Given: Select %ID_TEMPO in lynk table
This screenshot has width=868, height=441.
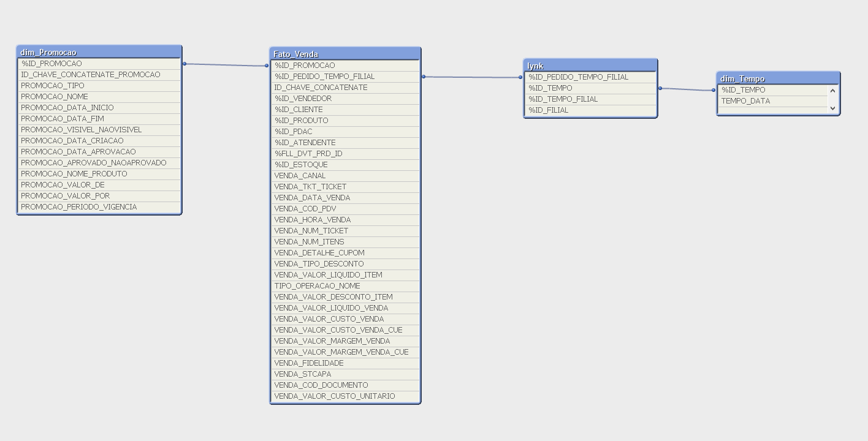Looking at the screenshot, I should coord(590,88).
